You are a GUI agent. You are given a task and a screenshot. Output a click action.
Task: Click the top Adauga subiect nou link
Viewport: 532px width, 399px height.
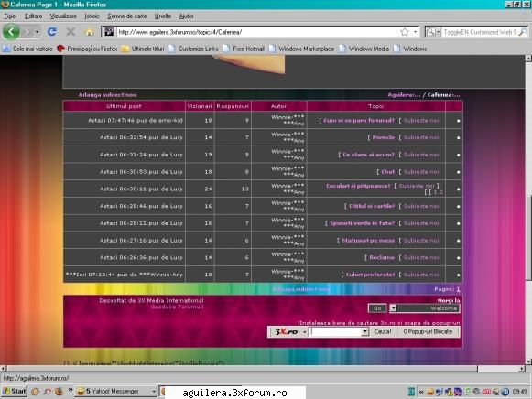pos(107,95)
